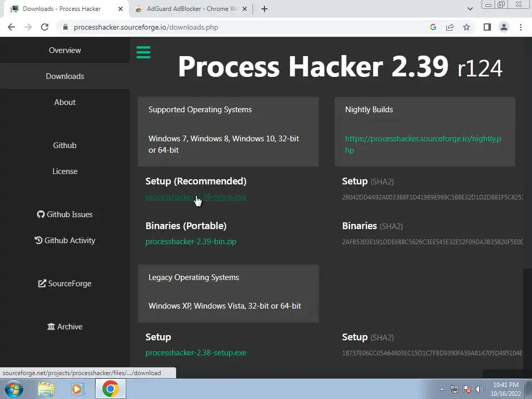Open the License sidebar link

pos(65,171)
